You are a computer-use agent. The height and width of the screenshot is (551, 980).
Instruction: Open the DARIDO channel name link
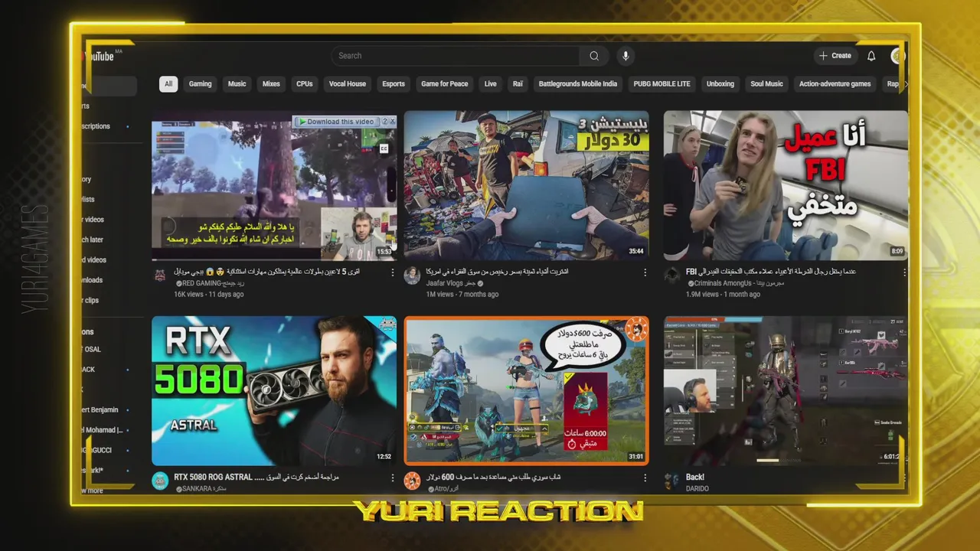tap(697, 488)
